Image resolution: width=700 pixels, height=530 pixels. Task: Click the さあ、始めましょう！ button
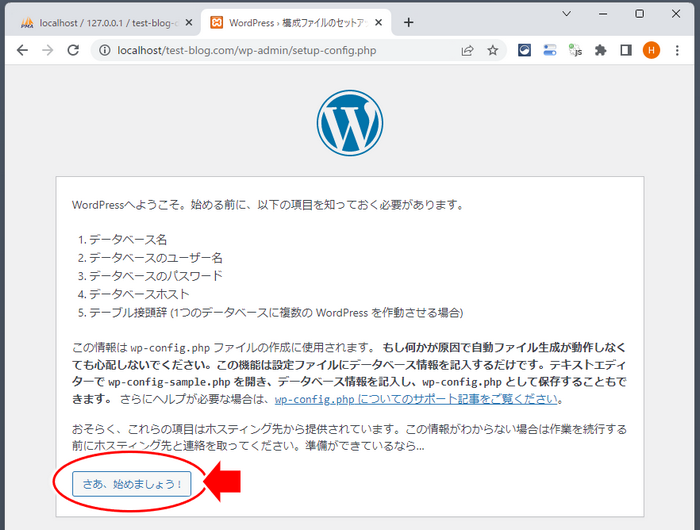131,484
